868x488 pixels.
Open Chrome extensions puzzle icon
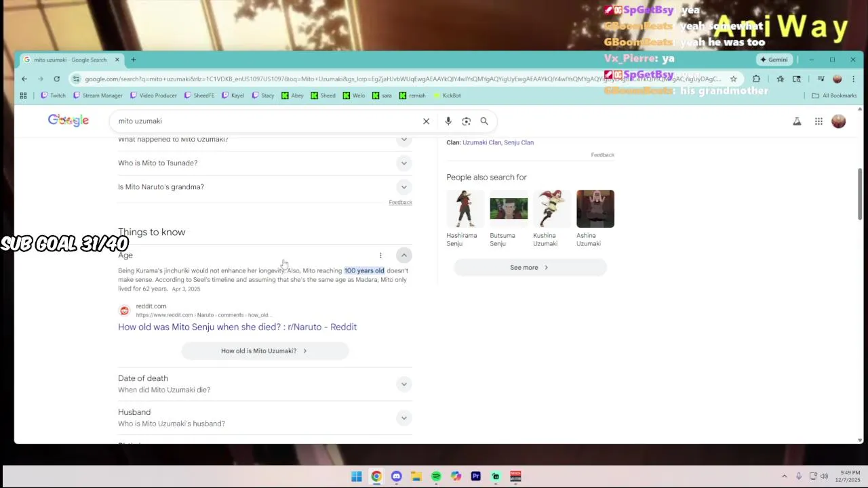tap(756, 79)
